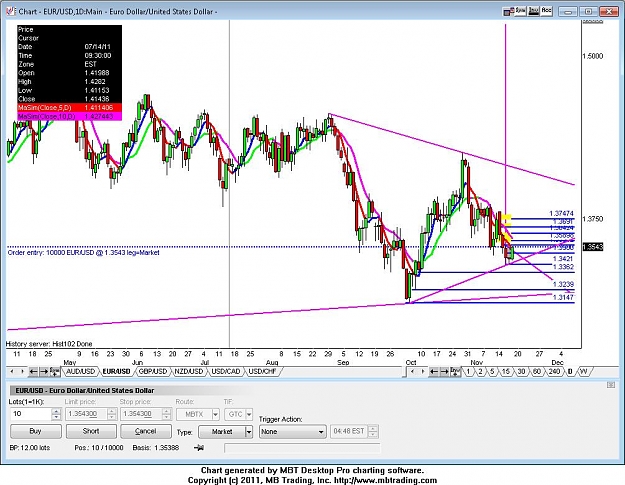This screenshot has width=625, height=485.
Task: Decrease Lots with down stepper arrow
Action: (x=56, y=417)
